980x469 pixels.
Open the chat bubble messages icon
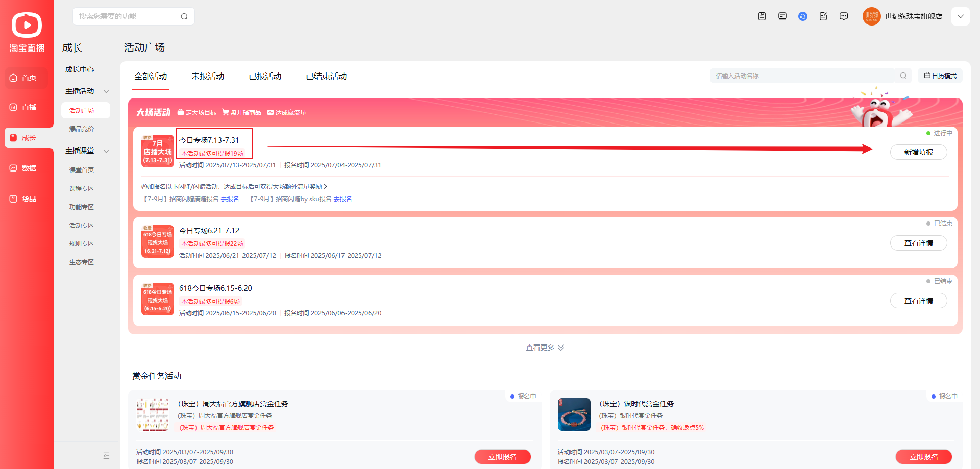(x=843, y=16)
